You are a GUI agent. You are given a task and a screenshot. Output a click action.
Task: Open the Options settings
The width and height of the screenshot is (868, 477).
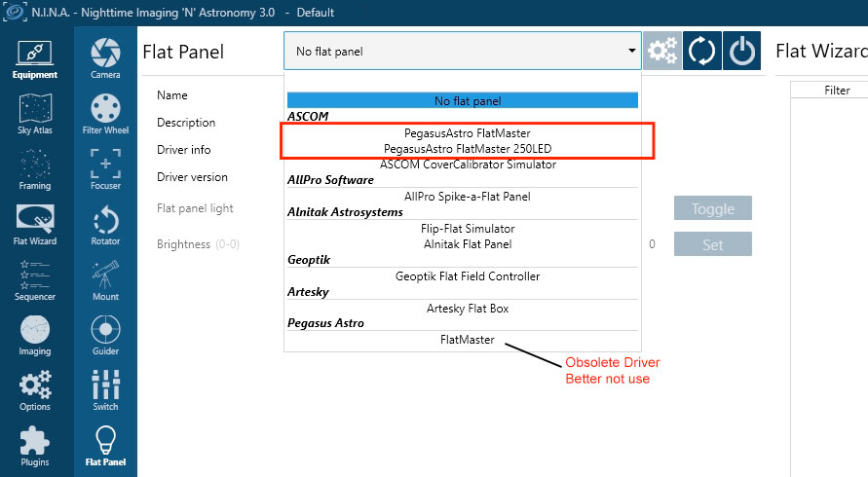click(x=35, y=390)
